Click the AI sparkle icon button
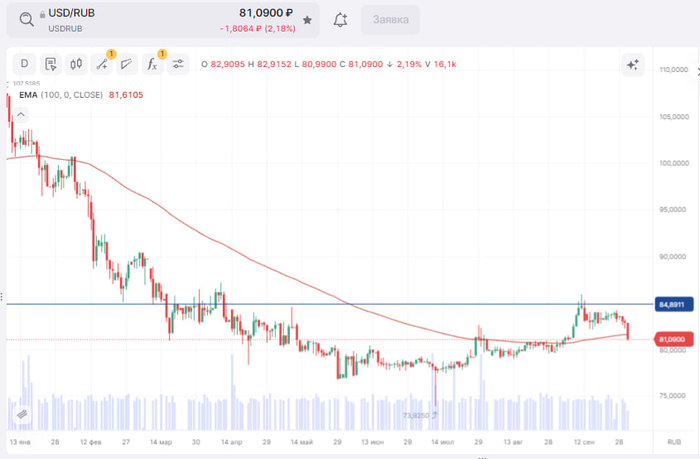700x459 pixels. click(632, 64)
